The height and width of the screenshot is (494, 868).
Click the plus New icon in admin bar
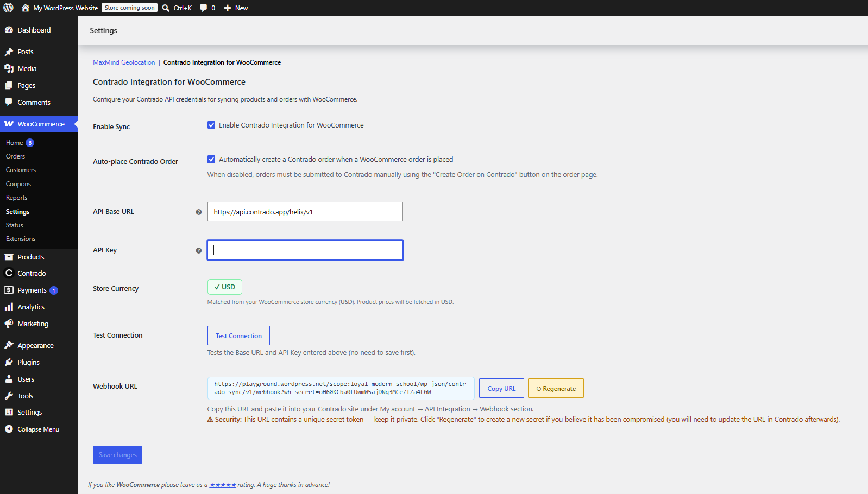click(228, 8)
